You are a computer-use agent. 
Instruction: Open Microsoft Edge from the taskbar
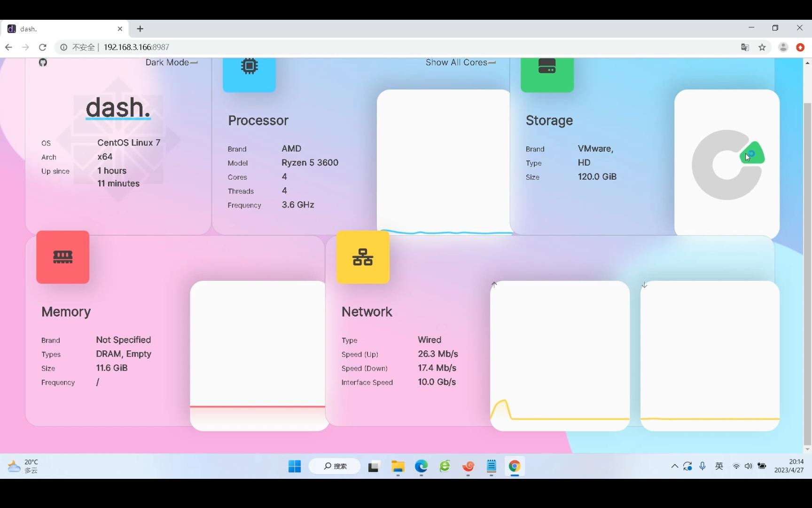point(421,466)
